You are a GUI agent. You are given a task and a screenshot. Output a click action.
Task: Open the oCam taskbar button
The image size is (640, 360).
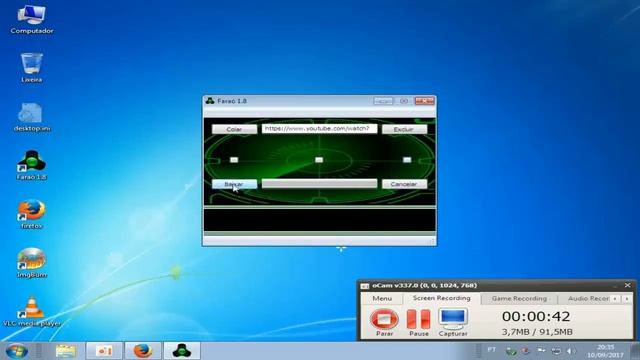click(104, 351)
